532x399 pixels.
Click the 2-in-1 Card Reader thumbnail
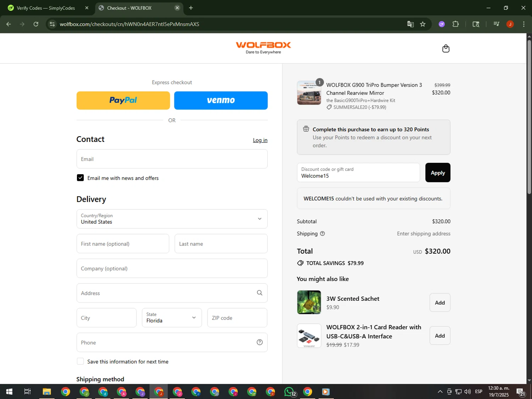click(x=309, y=336)
